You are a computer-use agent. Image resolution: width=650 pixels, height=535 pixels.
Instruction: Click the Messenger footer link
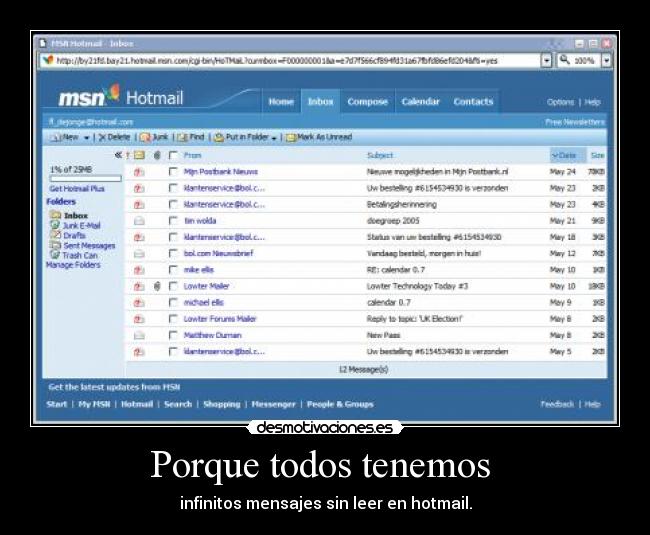pyautogui.click(x=274, y=404)
